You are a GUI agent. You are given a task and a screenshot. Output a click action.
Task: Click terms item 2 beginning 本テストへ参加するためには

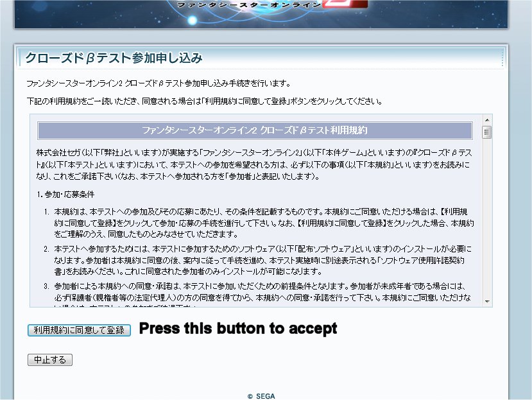point(262,261)
